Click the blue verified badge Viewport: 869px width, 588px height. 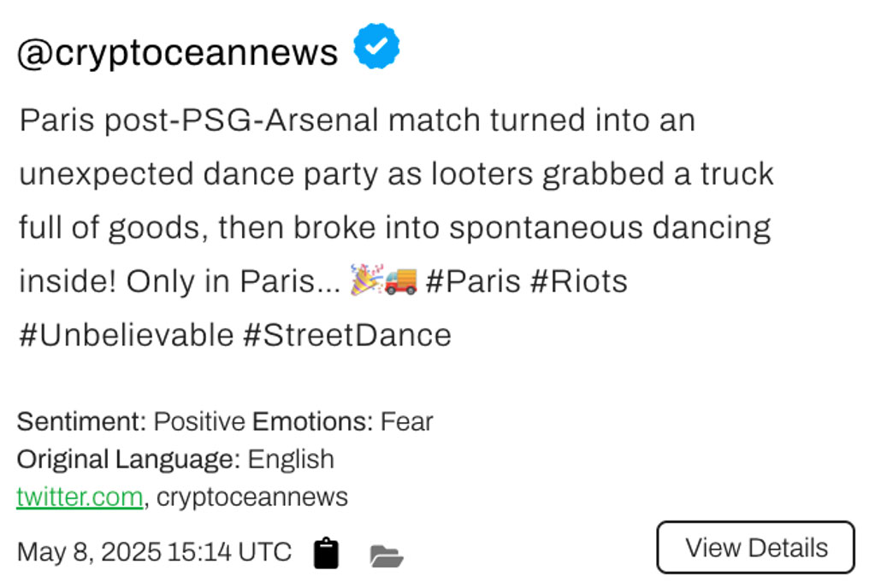(x=376, y=48)
